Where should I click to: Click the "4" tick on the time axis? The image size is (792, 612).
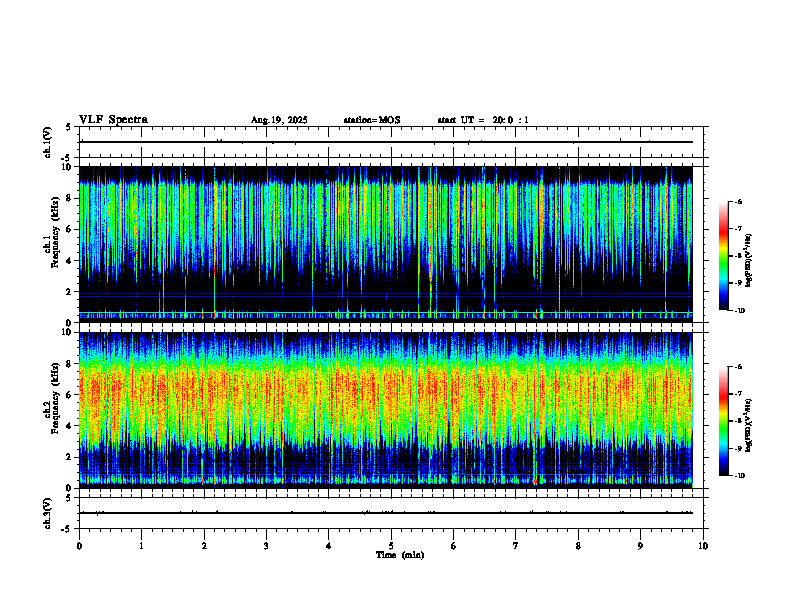click(x=329, y=546)
